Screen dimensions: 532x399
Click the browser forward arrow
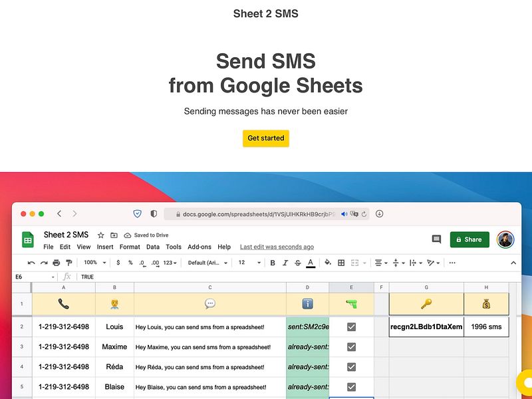(74, 213)
